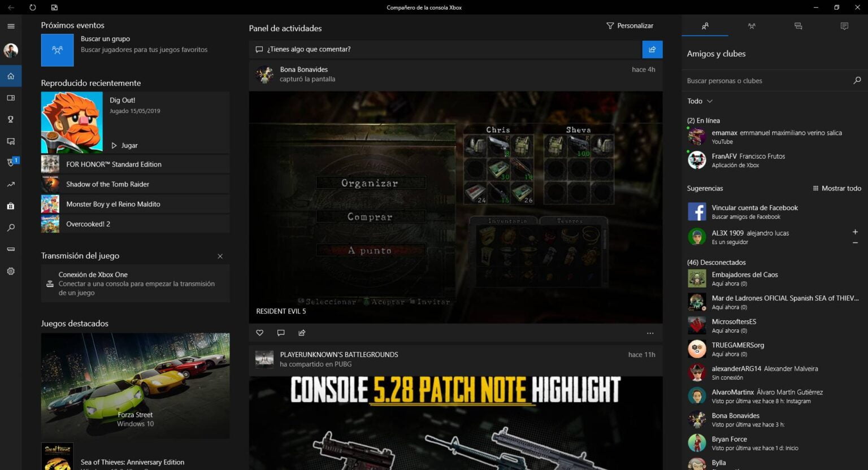Open the trending arrow icon in sidebar
The height and width of the screenshot is (470, 868).
point(11,184)
